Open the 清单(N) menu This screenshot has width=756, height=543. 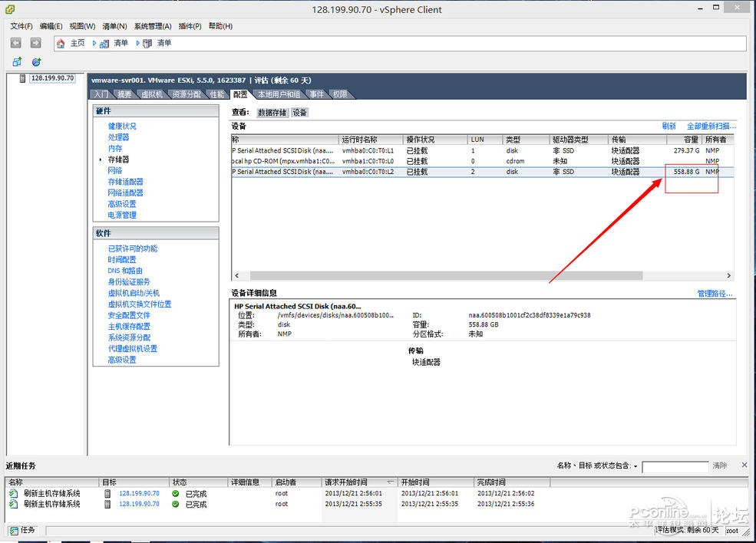click(x=114, y=26)
